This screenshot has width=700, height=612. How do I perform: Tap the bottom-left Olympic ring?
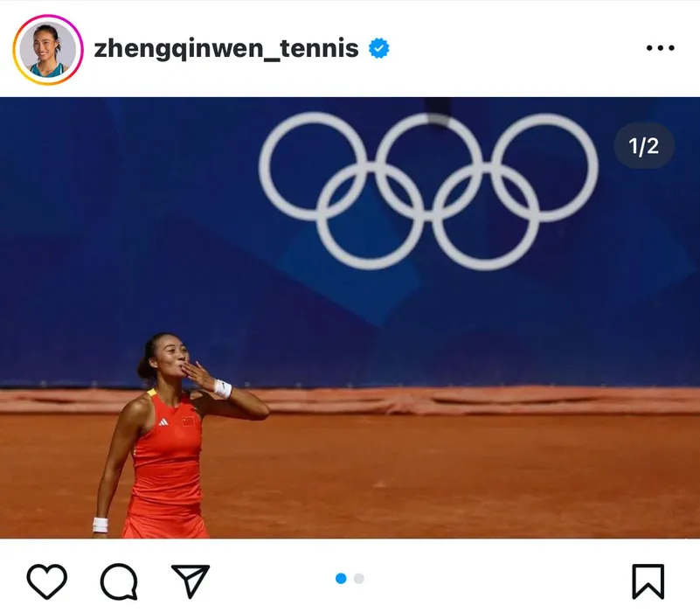pos(371,216)
